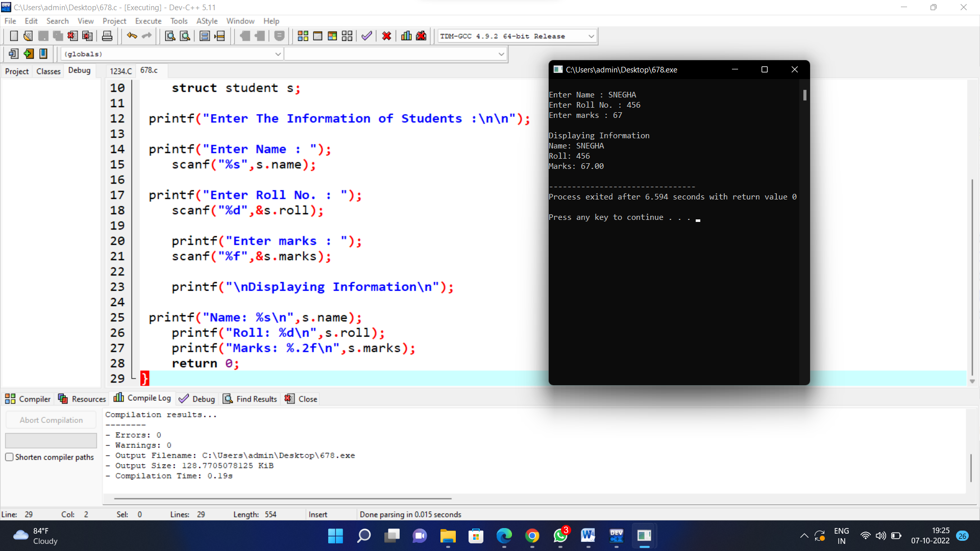Expand the (globals) scope dropdown

(x=278, y=54)
